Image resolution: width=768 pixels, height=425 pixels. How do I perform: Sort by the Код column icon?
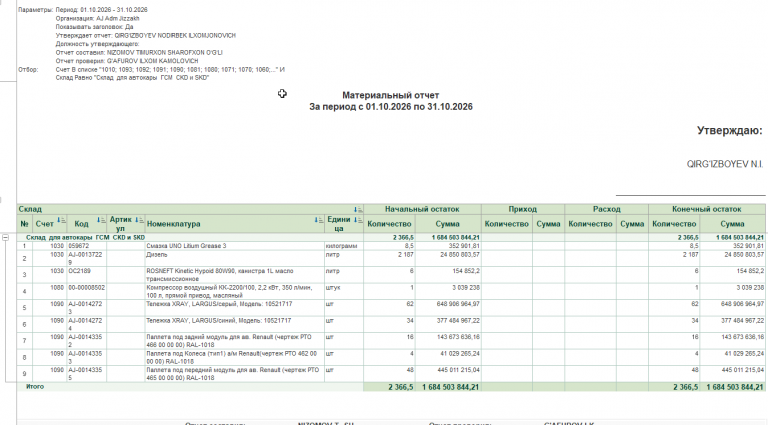pos(101,220)
